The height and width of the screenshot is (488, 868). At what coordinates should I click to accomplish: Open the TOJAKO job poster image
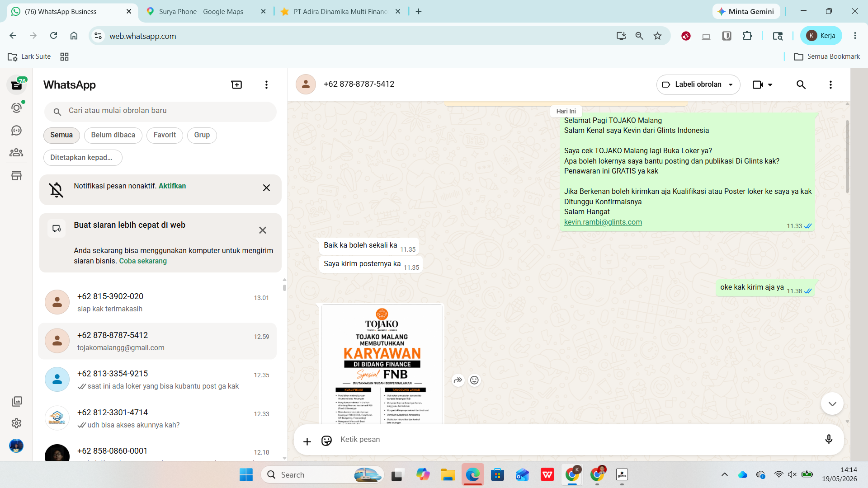coord(382,364)
